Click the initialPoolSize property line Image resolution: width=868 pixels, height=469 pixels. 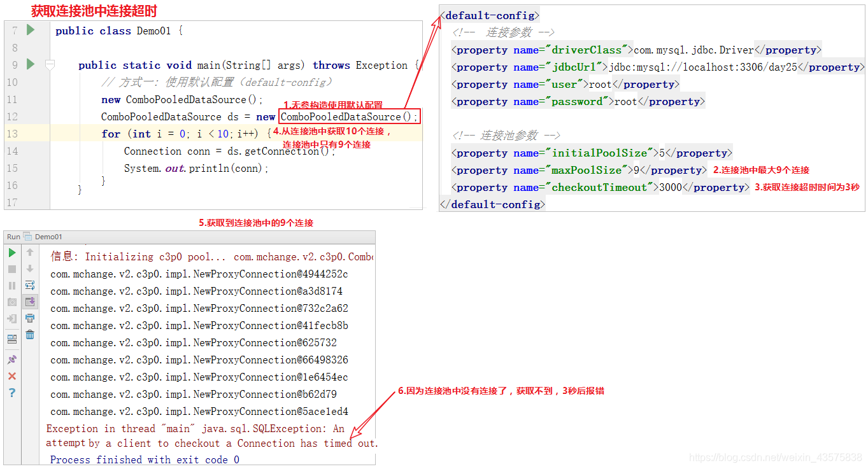click(592, 153)
